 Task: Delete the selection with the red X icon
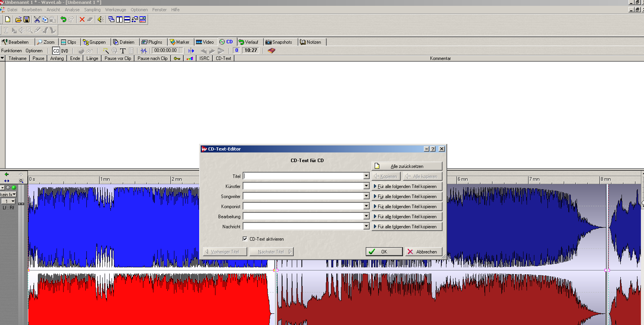tap(82, 19)
